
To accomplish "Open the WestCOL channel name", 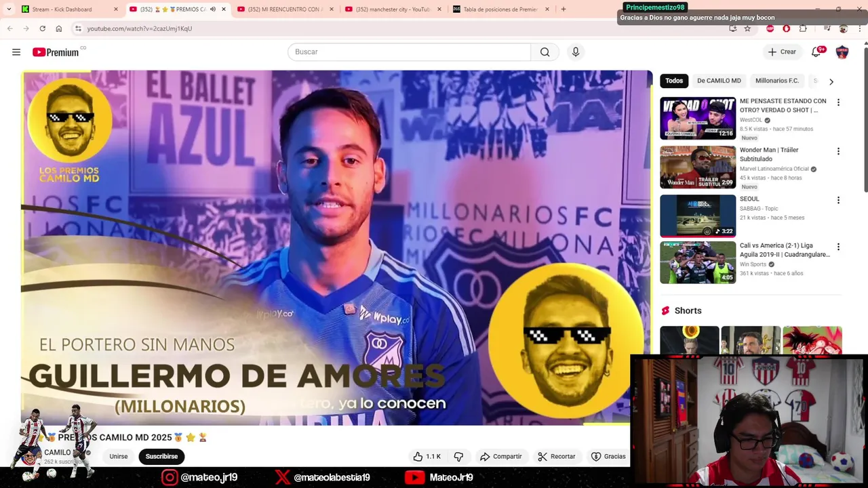I will (751, 120).
